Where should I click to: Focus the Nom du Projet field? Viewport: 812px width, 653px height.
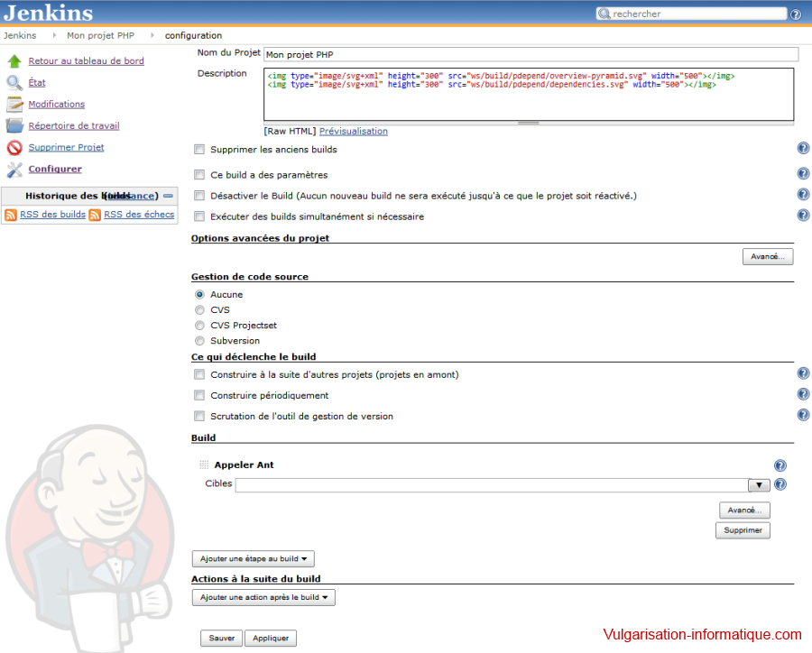[x=531, y=54]
